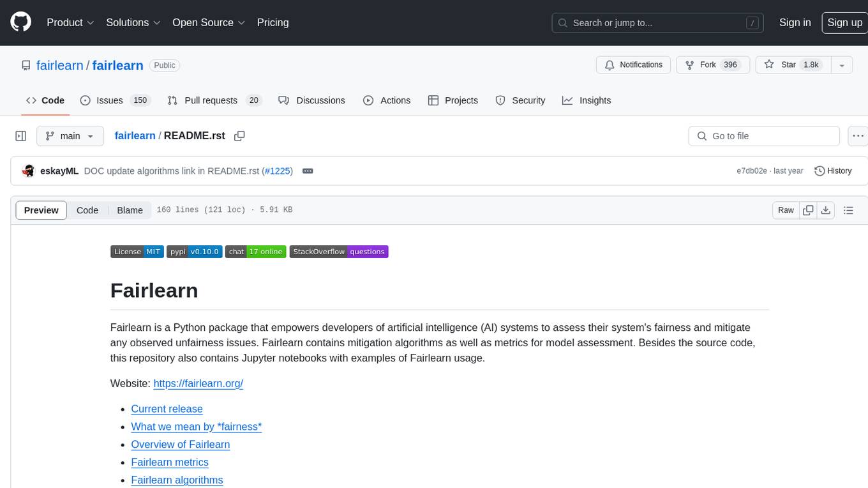This screenshot has height=488, width=868.
Task: Open the Discussions tab
Action: point(312,100)
